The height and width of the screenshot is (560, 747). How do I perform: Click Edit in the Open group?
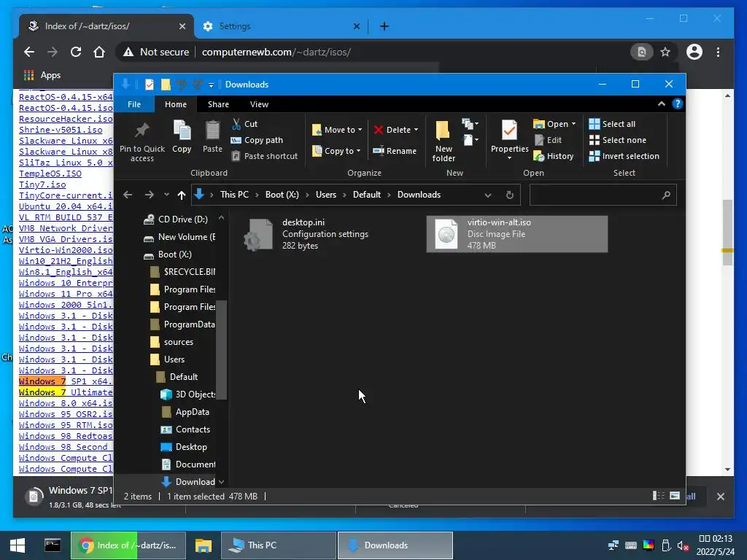548,140
